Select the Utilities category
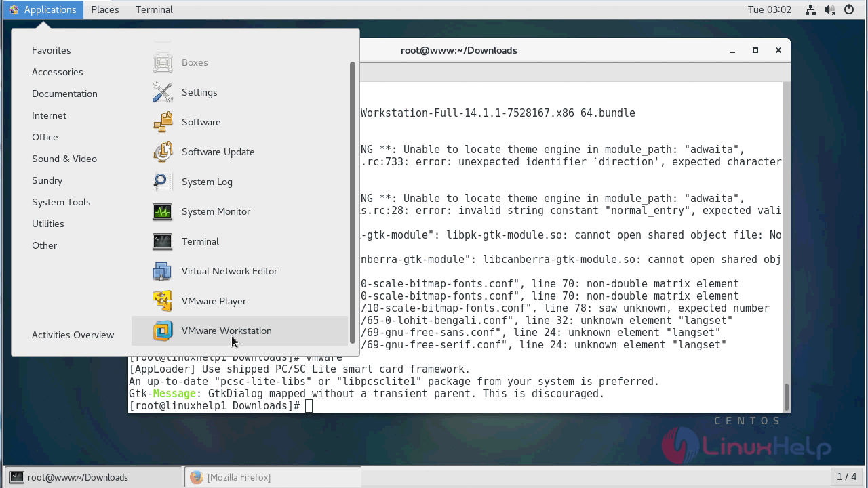The image size is (868, 488). (x=48, y=224)
